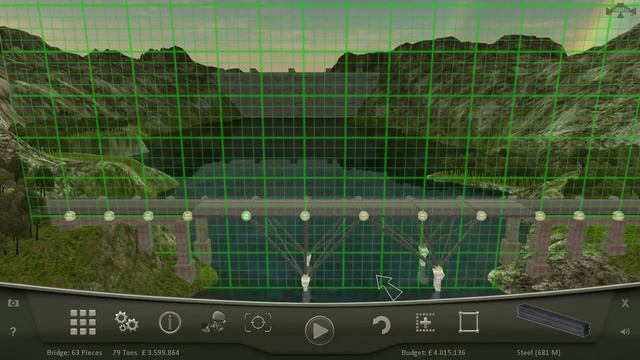Screen dimensions: 640x360
Task: Click the '£ 3.599.864' cost value
Action: (160, 353)
